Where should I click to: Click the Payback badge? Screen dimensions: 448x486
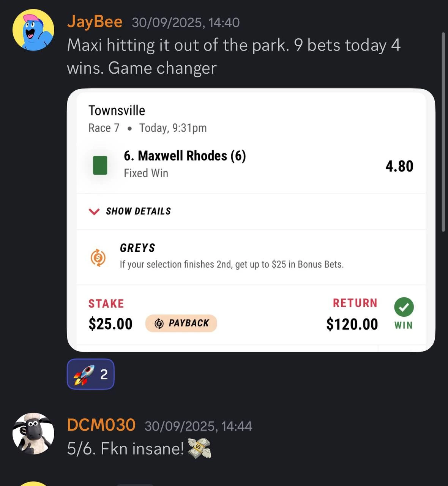(x=181, y=323)
